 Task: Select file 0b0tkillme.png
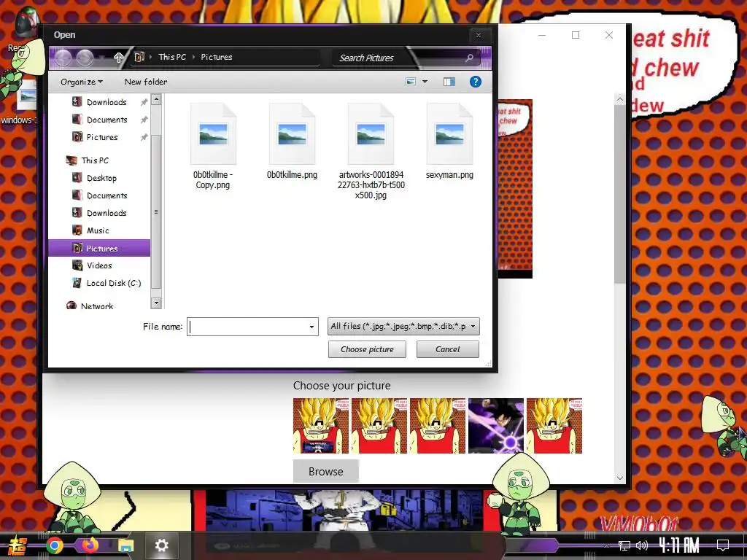pyautogui.click(x=292, y=142)
